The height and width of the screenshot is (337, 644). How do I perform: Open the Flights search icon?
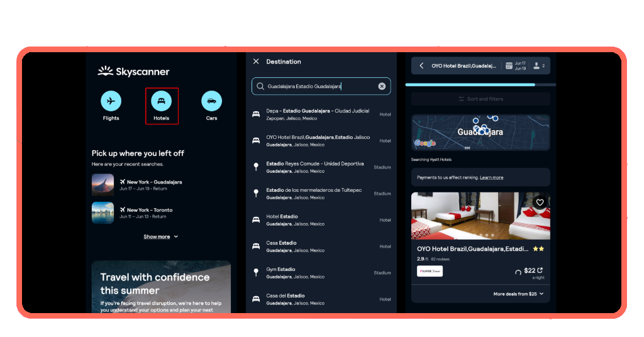[111, 101]
